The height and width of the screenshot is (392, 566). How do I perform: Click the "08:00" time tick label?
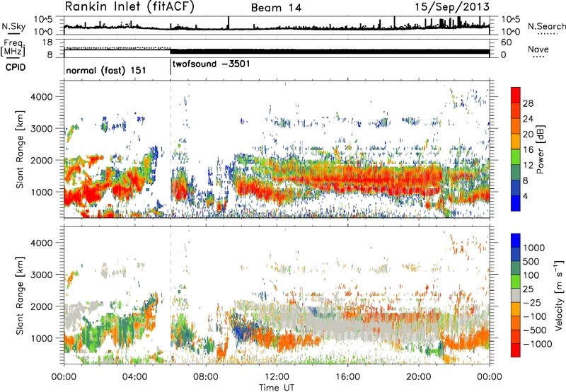click(206, 377)
